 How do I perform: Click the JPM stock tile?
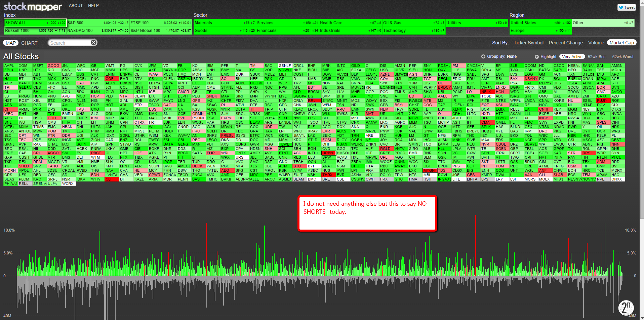155,66
